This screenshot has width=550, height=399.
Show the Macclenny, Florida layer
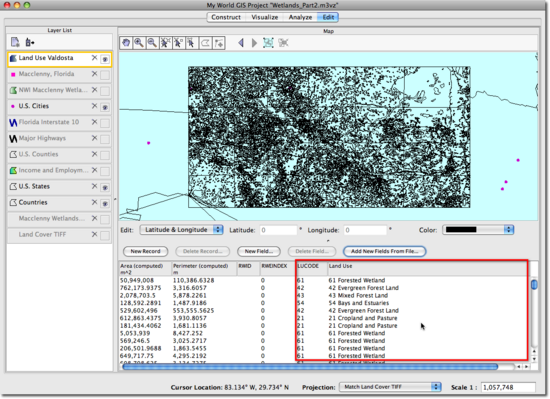pyautogui.click(x=105, y=75)
